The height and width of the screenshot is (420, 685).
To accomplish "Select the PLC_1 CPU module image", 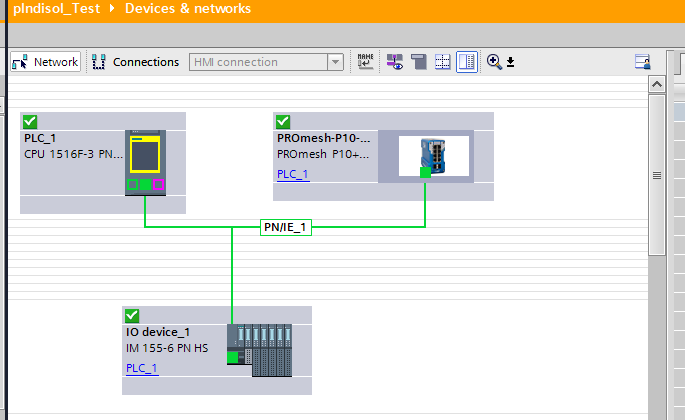I will tap(145, 163).
